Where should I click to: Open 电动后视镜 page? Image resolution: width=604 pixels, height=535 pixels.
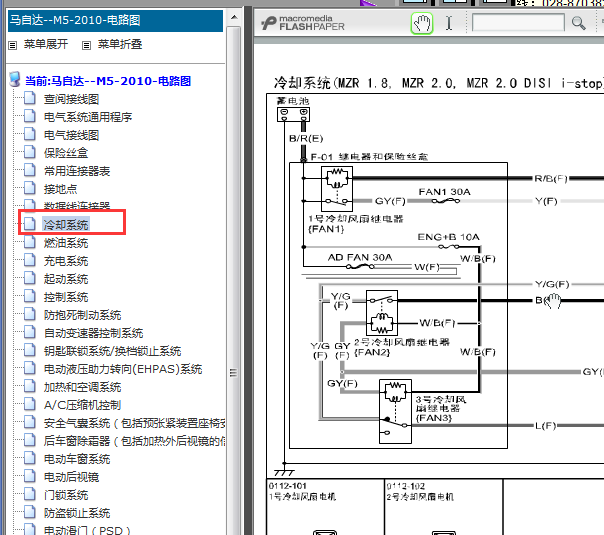pos(71,477)
